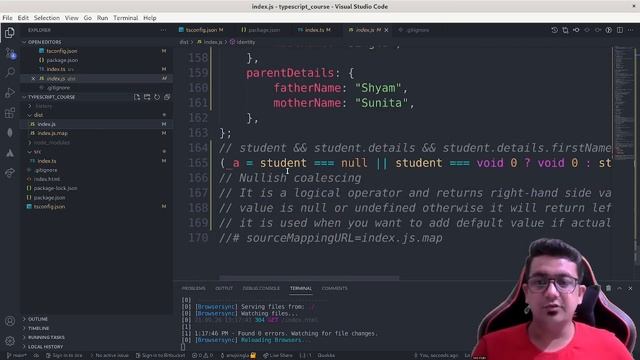This screenshot has width=640, height=360.
Task: Open the Source Control view
Action: tap(10, 53)
